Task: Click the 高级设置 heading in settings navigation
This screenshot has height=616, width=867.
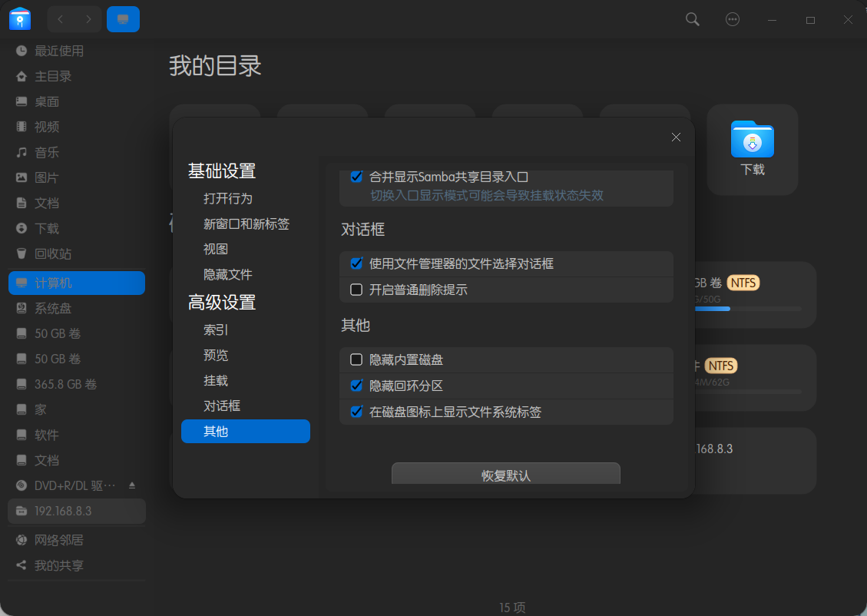Action: 222,303
